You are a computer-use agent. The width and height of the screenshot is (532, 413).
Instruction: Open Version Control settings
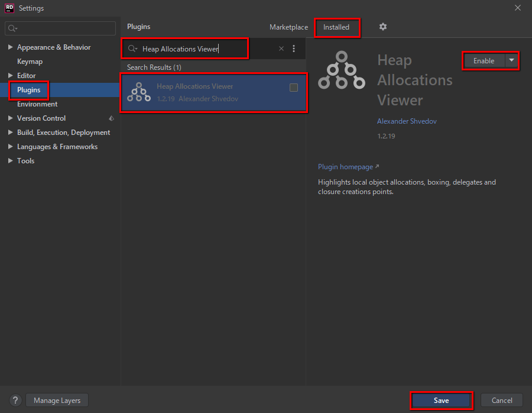tap(41, 118)
